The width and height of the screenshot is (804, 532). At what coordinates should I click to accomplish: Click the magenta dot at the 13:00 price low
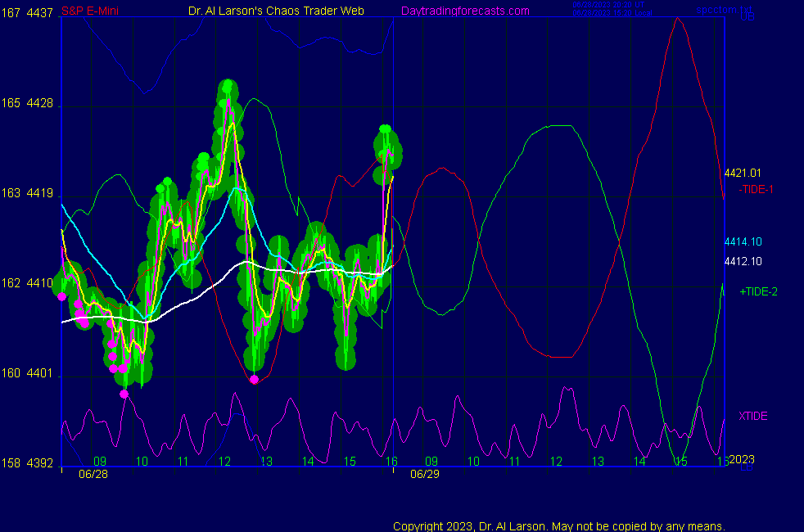coord(254,380)
